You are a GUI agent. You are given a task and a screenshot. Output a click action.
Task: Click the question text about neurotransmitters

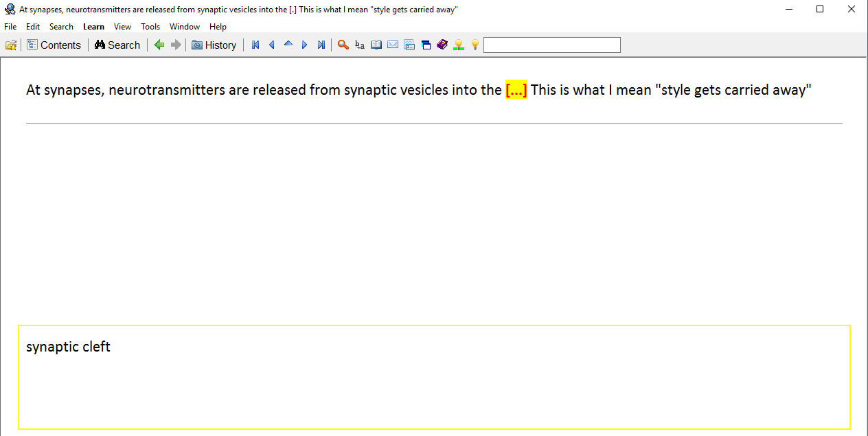pos(419,90)
